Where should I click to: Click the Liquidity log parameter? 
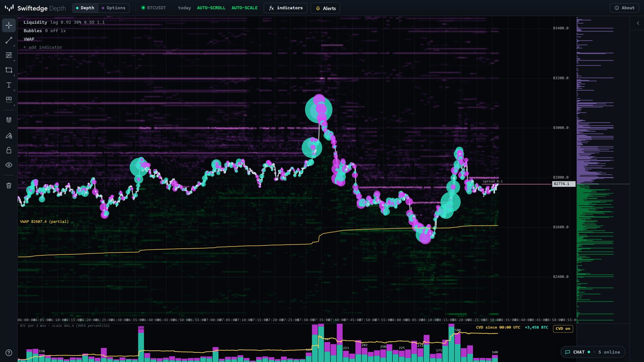pyautogui.click(x=54, y=23)
